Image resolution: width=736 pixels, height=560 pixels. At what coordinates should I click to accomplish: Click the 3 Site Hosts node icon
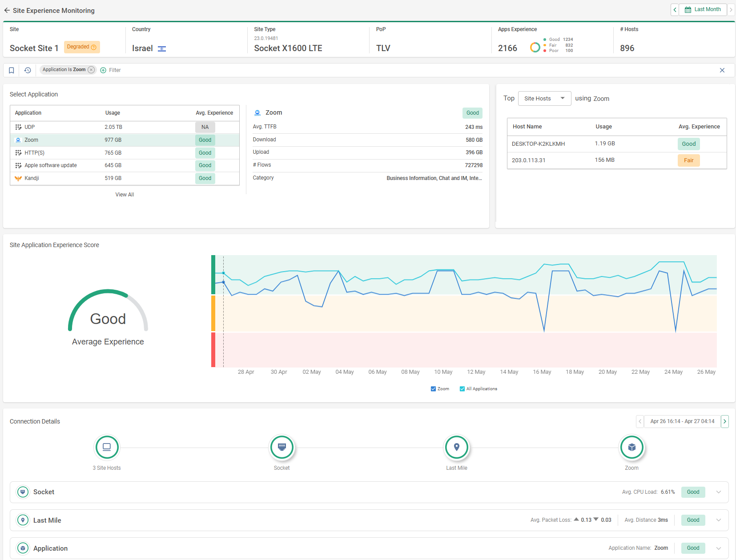(107, 447)
